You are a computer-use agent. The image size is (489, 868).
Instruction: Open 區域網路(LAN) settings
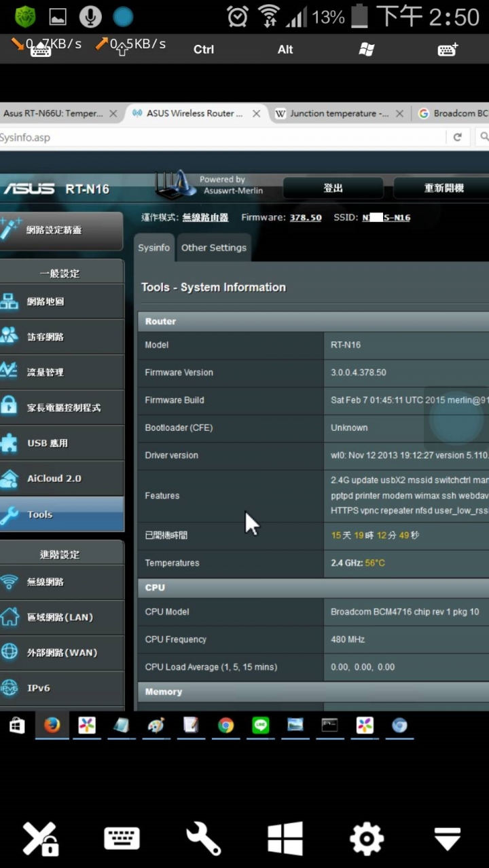pyautogui.click(x=61, y=617)
